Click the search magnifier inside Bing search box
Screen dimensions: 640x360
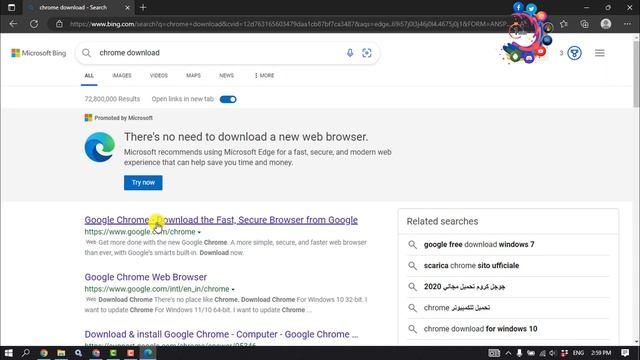(86, 53)
